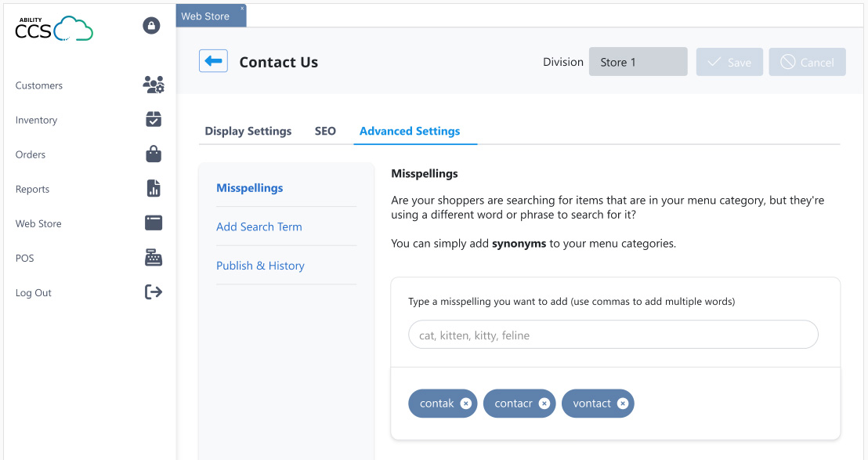This screenshot has width=868, height=460.
Task: Open the Customers section icon
Action: 153,84
